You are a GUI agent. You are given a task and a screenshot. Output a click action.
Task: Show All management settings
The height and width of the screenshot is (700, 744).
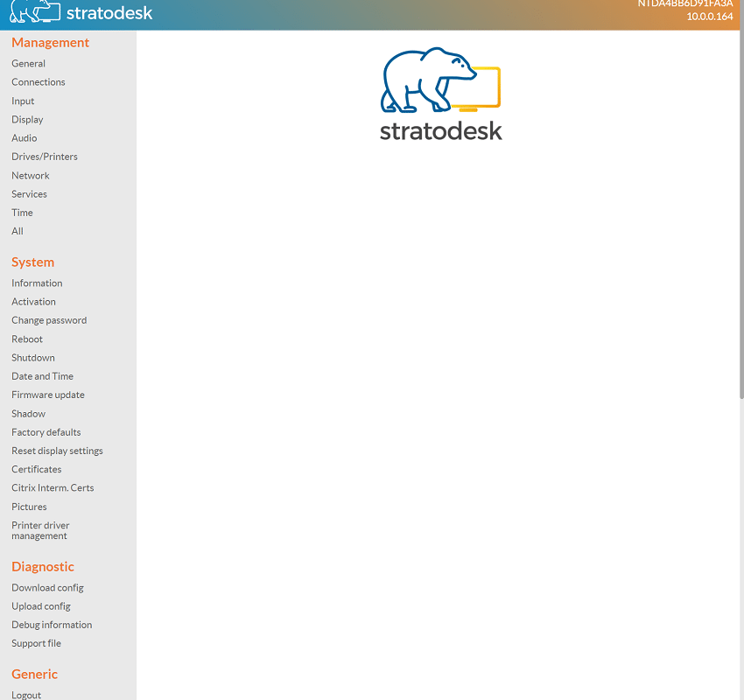coord(18,231)
